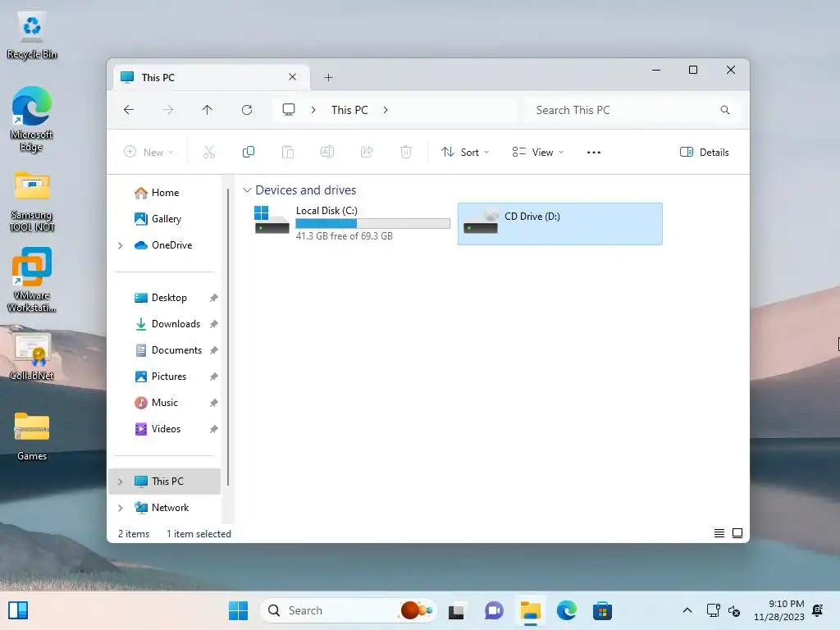Open the See more ellipsis menu

point(594,152)
